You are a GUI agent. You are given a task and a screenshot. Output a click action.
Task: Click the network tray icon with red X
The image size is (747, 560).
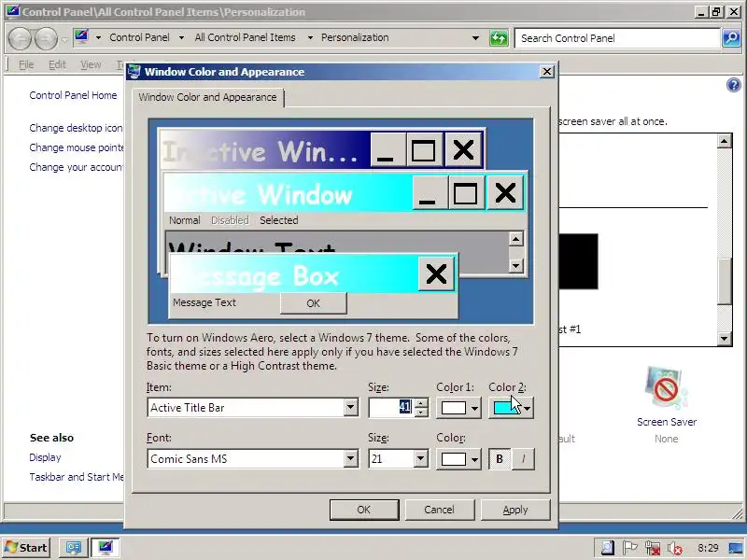(652, 548)
